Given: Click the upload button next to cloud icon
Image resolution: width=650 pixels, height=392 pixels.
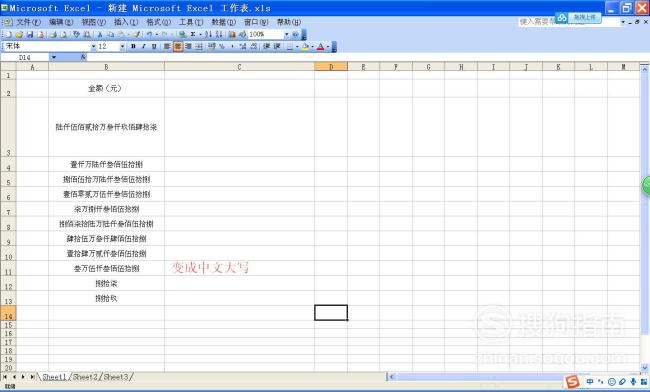Looking at the screenshot, I should click(585, 17).
